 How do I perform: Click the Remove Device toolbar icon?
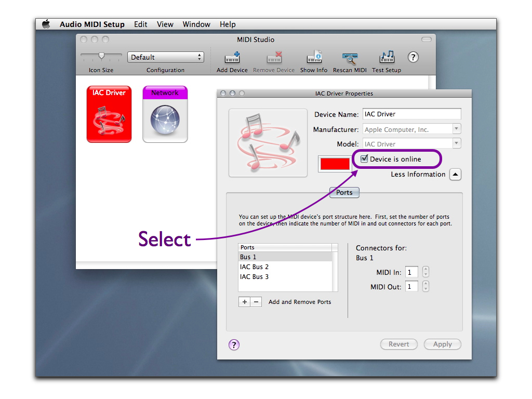[274, 57]
